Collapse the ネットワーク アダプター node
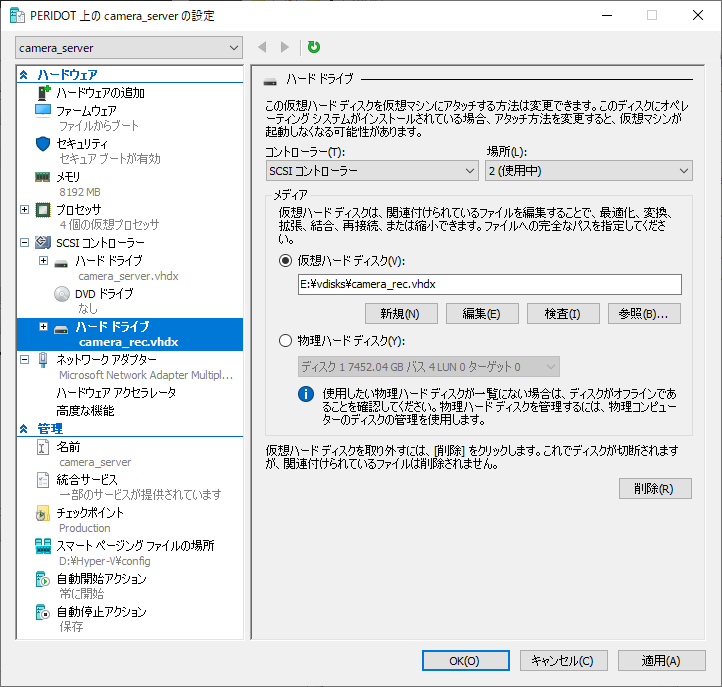 24,359
